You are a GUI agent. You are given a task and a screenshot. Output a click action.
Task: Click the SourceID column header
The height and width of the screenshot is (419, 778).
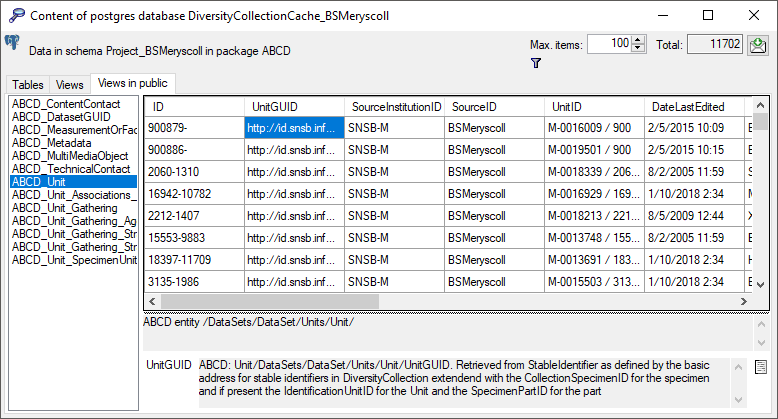coord(494,107)
